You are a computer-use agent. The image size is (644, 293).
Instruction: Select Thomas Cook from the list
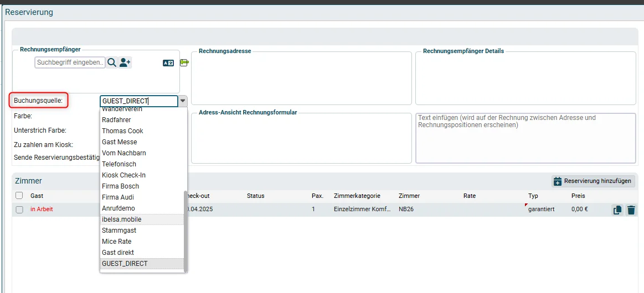[142, 130]
